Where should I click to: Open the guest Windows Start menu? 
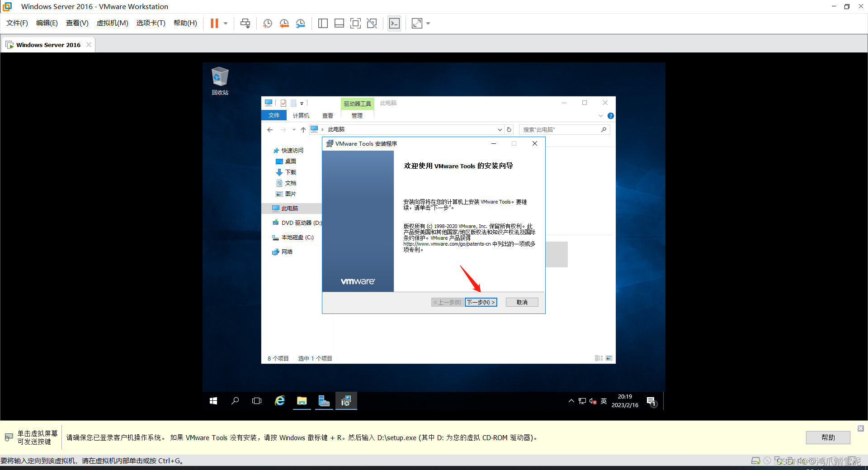pos(213,401)
